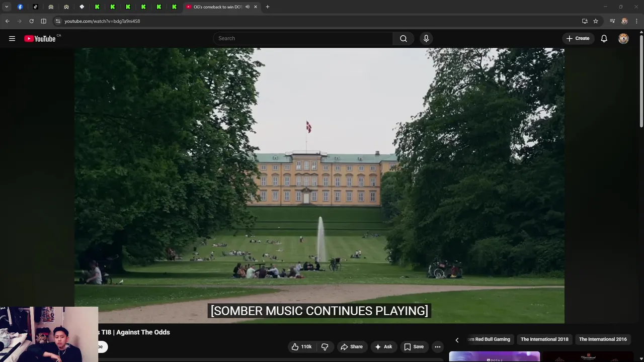
Task: Switch to the TikTok tab
Action: click(35, 7)
